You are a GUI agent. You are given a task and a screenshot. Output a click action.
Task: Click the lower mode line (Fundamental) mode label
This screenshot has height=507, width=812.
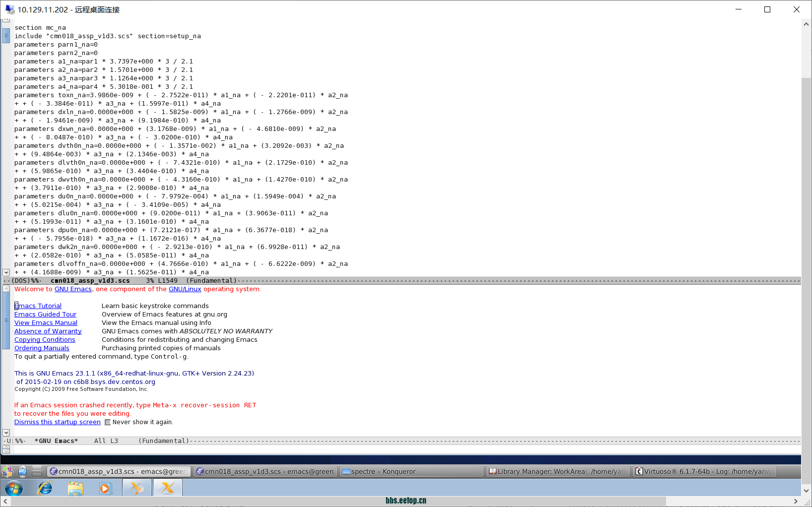[164, 441]
